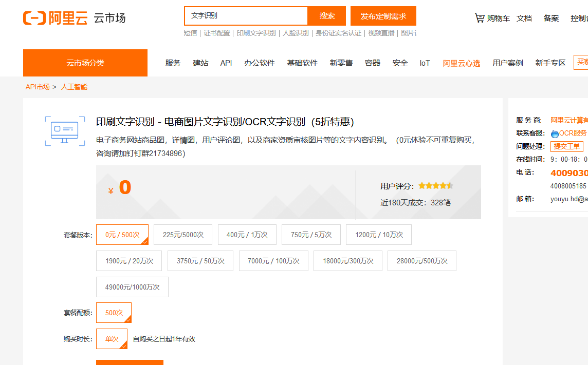Click the OCR product monitor icon

coord(65,131)
